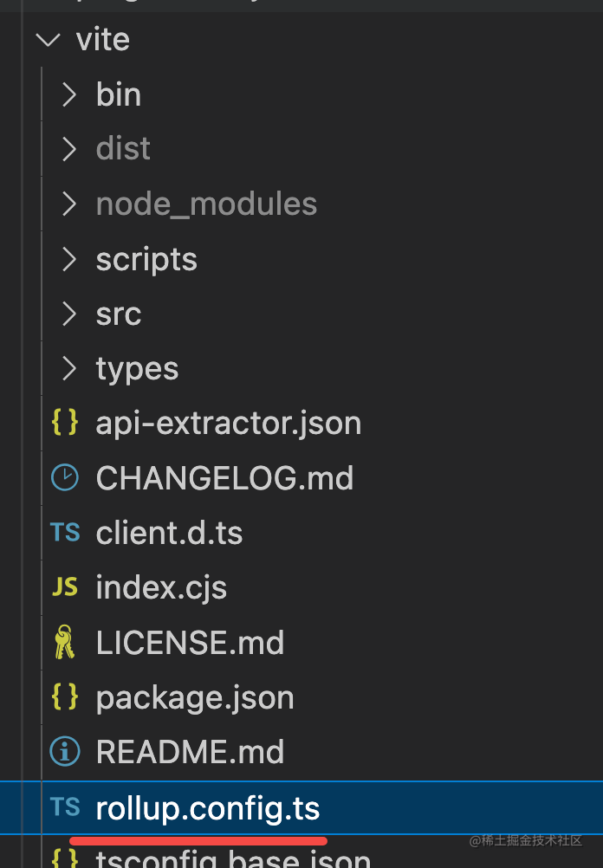Select the CHANGELOG.md file
Viewport: 603px width, 868px height.
pyautogui.click(x=224, y=478)
